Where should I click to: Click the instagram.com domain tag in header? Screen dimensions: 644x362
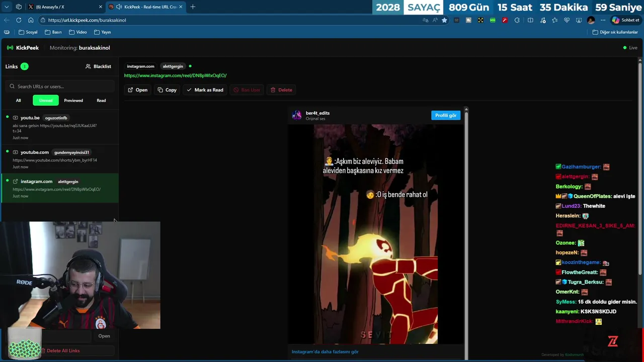140,66
